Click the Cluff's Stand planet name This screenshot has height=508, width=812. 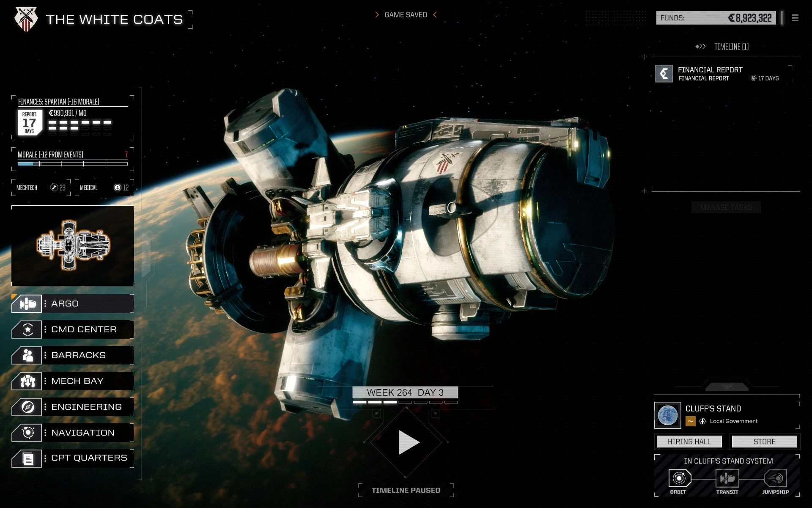pyautogui.click(x=713, y=409)
